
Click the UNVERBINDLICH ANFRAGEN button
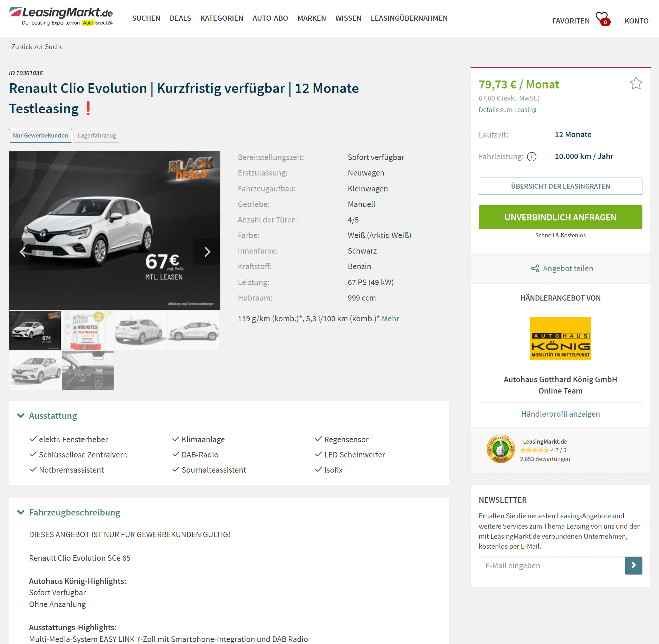click(x=560, y=217)
